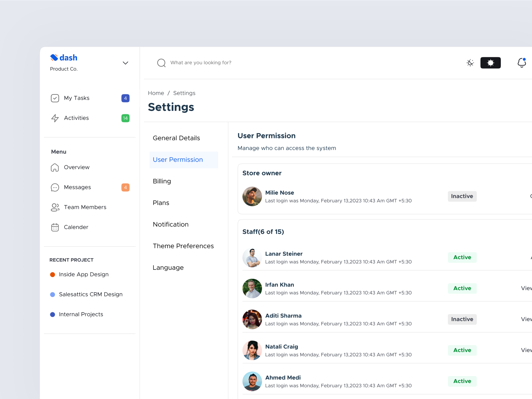The height and width of the screenshot is (399, 532).
Task: Open Calender using the calendar icon
Action: 55,227
